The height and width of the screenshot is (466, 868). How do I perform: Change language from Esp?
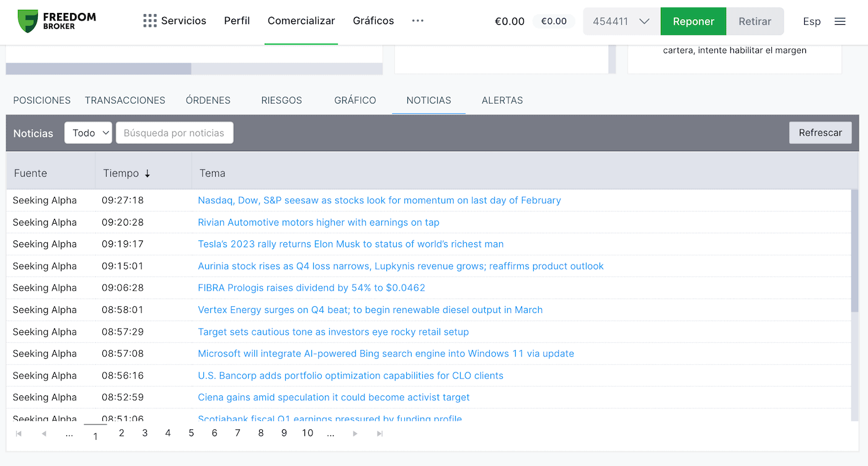(x=812, y=21)
